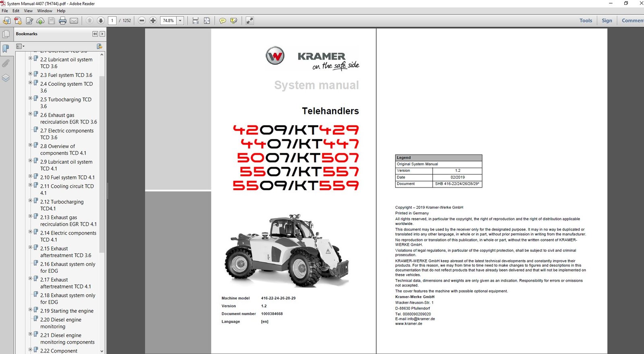Open the View menu

(x=28, y=11)
